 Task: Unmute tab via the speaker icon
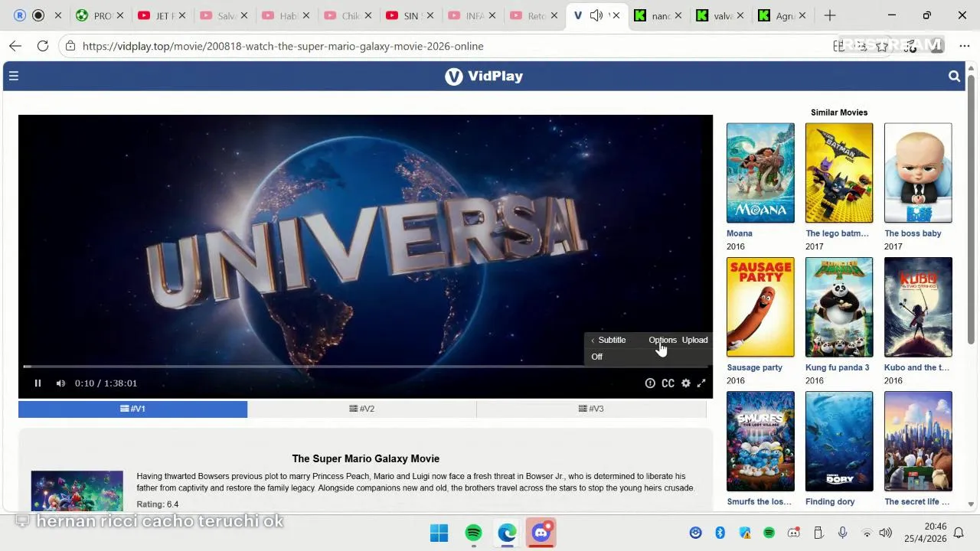coord(596,15)
